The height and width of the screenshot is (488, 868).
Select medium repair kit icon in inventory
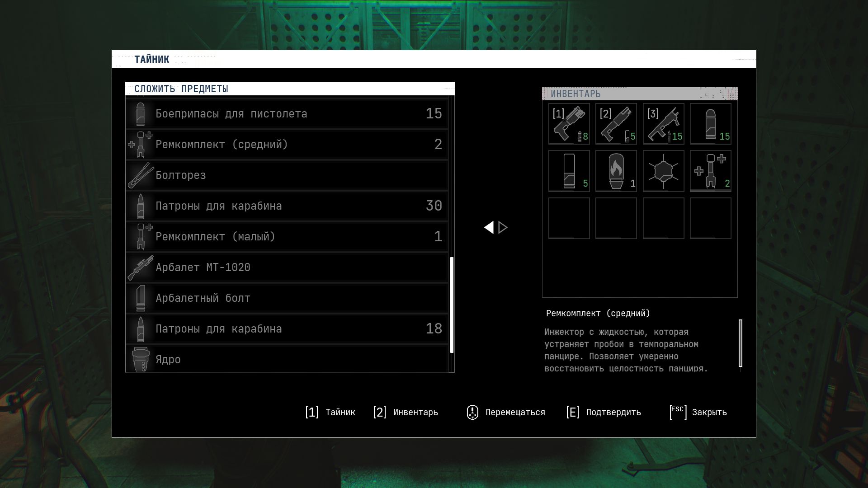tap(710, 171)
